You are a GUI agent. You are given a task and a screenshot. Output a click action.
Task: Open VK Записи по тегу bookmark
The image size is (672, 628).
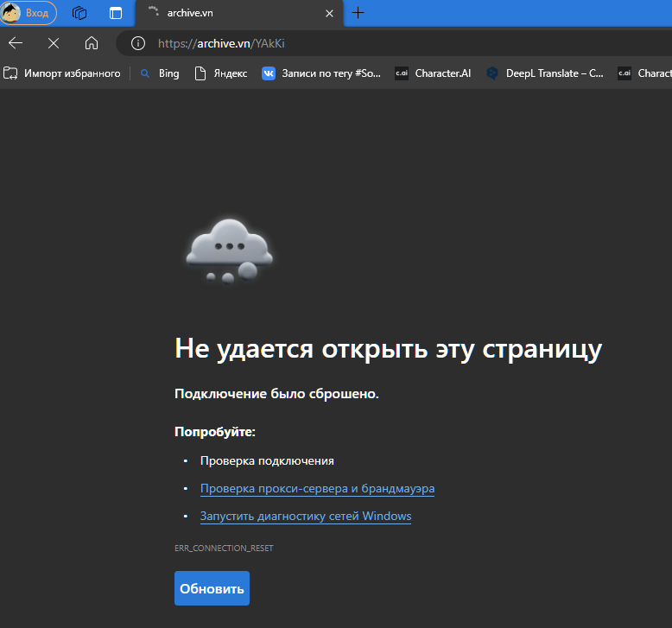point(321,73)
